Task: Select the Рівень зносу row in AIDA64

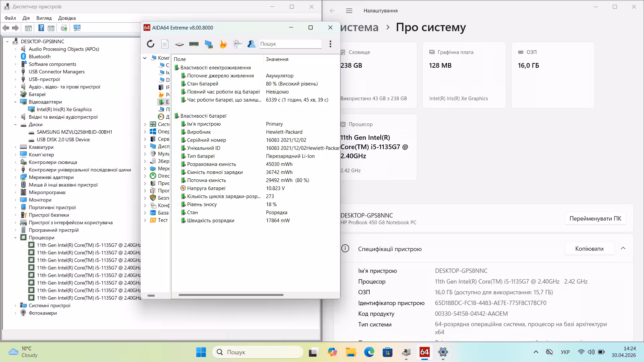Action: 255,204
